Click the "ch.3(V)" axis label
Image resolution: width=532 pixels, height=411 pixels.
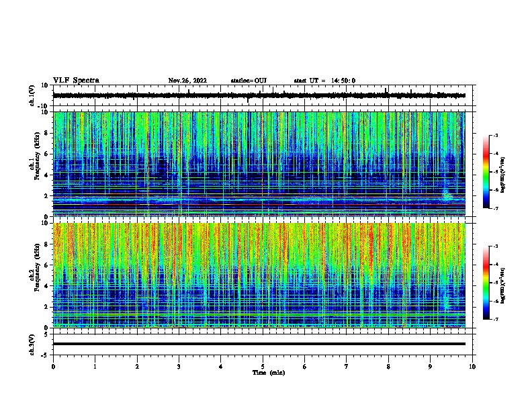coord(32,345)
